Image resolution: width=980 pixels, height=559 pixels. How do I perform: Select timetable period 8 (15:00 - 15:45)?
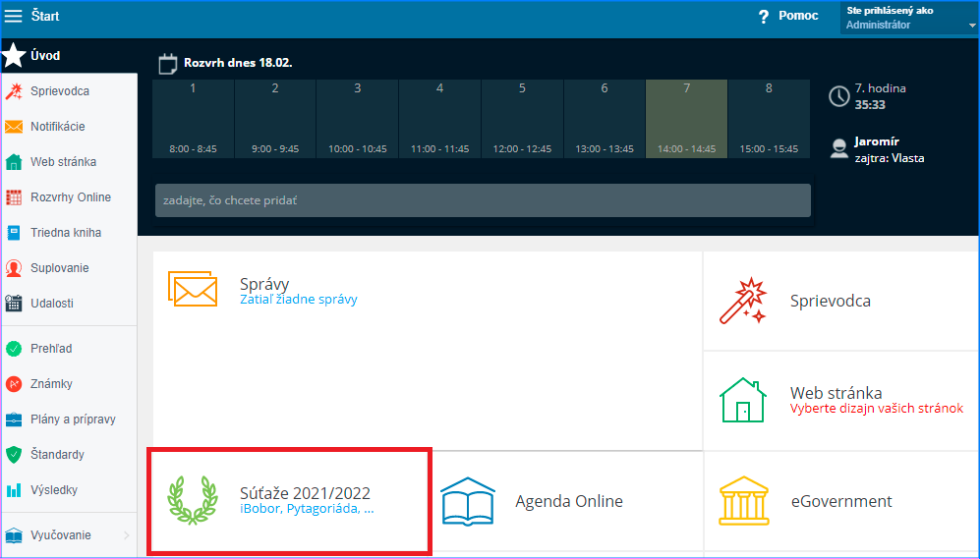point(769,119)
